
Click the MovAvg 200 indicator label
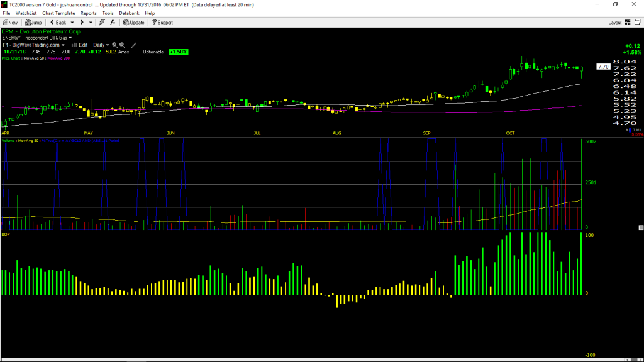[x=58, y=58]
